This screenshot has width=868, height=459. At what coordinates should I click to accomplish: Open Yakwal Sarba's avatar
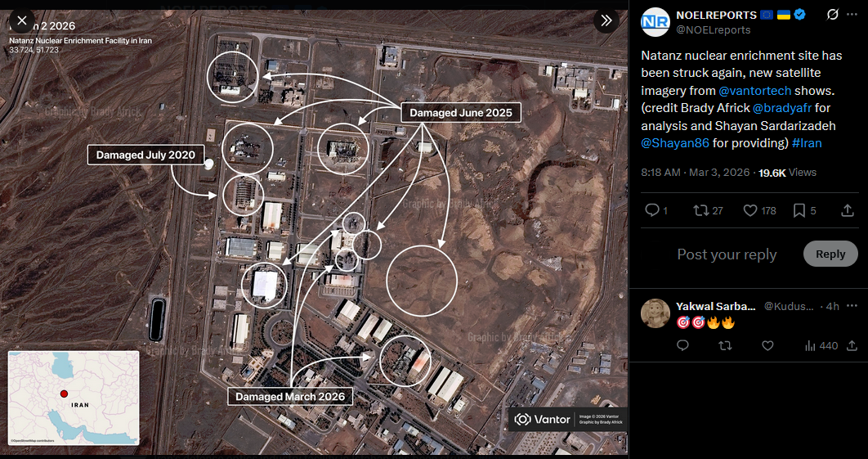pos(655,313)
